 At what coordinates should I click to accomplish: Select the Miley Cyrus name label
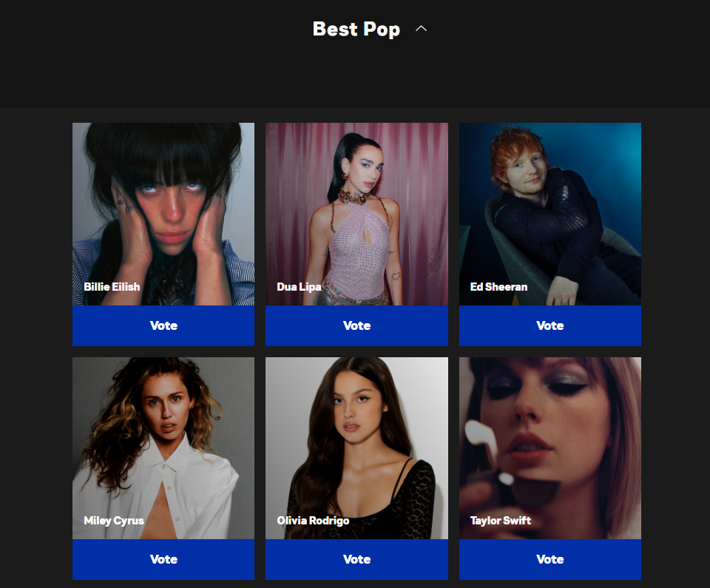click(114, 521)
